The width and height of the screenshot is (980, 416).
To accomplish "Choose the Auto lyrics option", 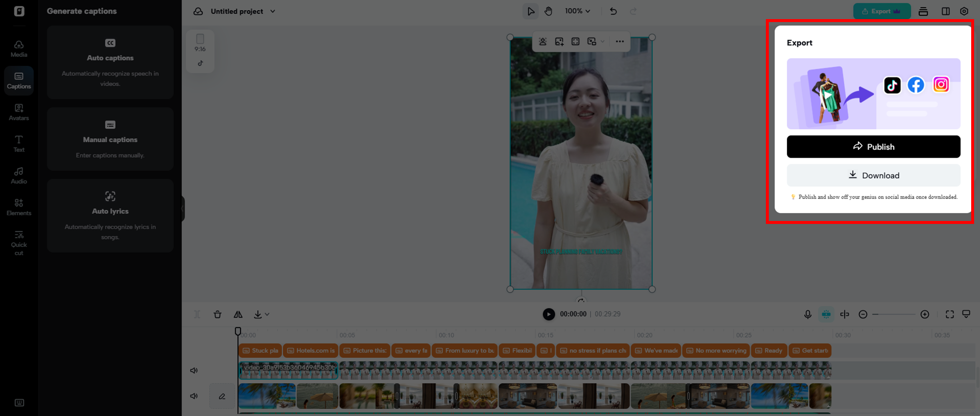I will pos(110,216).
